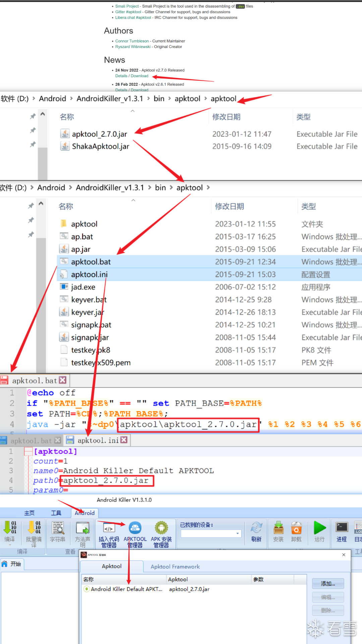This screenshot has height=644, width=362.
Task: Click the type cell PK8 文件
Action: (316, 350)
